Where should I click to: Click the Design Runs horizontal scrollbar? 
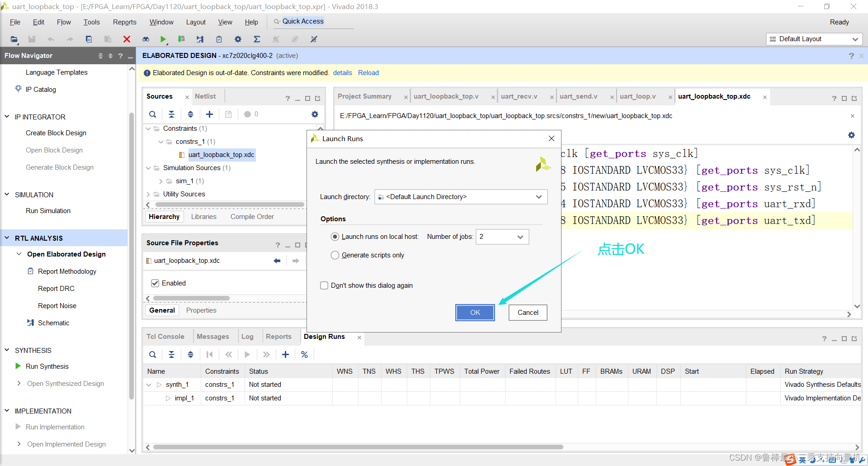(358, 447)
